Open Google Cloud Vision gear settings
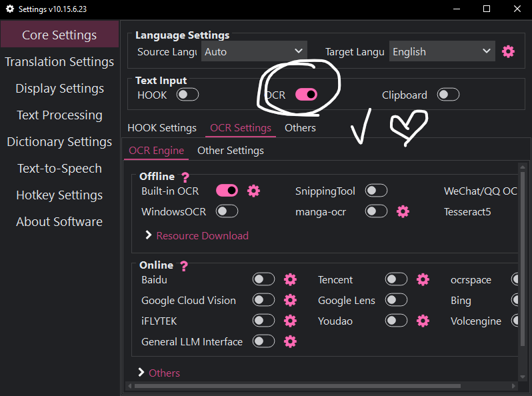The height and width of the screenshot is (396, 532). pos(290,300)
